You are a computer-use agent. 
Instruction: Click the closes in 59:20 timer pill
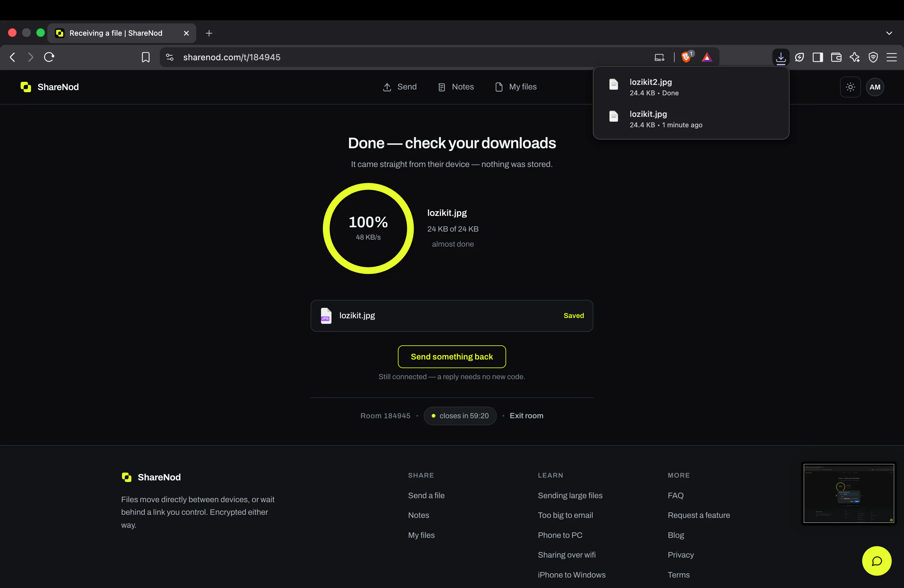point(460,416)
